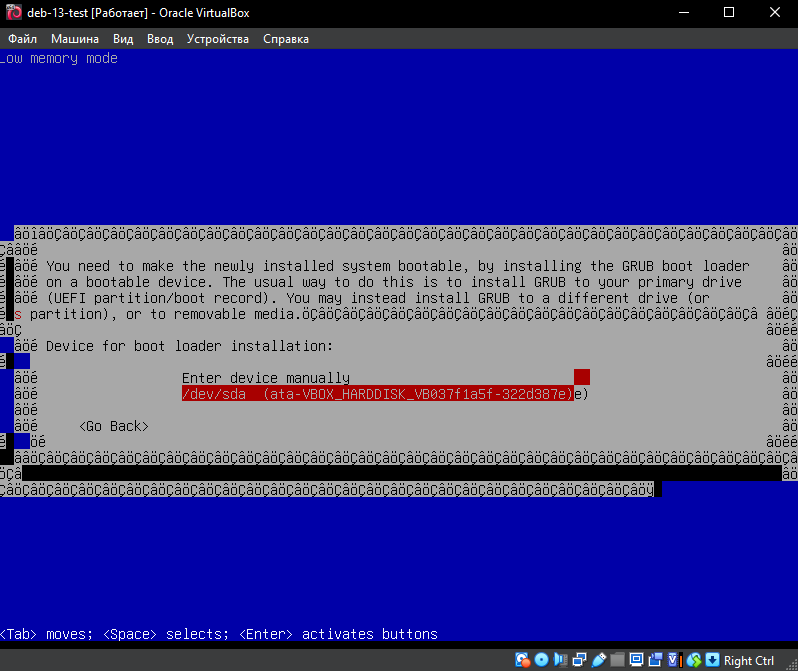Open the network adapters status icon

pyautogui.click(x=580, y=660)
